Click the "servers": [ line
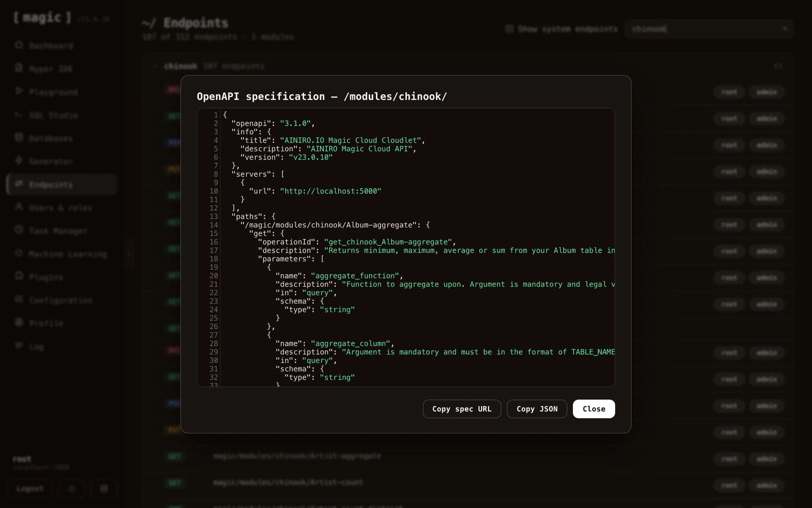 coord(258,174)
